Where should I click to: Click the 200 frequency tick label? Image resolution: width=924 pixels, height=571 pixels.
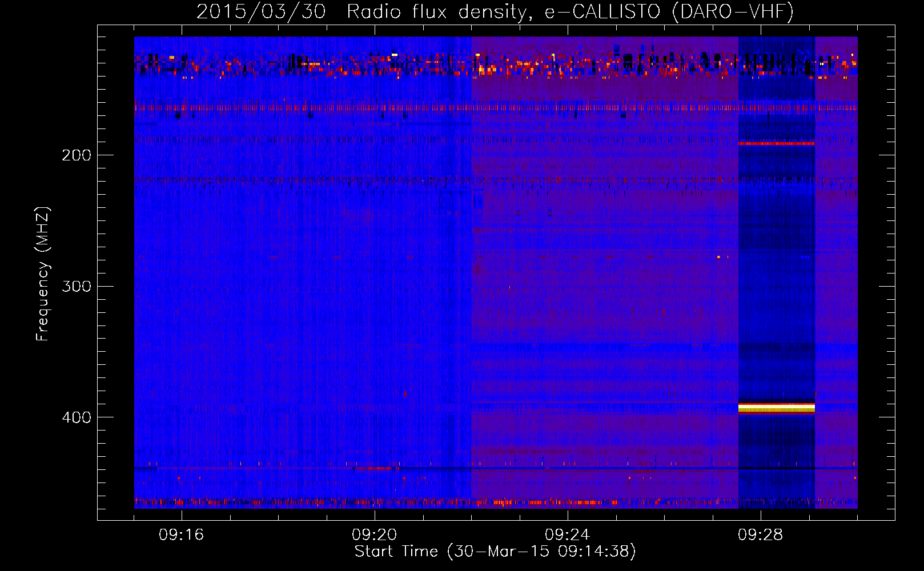click(77, 155)
